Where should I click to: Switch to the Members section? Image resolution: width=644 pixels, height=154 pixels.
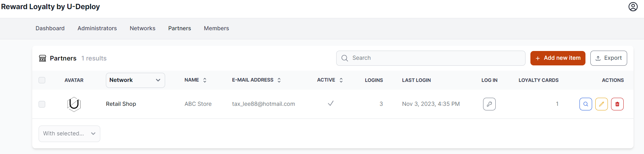216,28
